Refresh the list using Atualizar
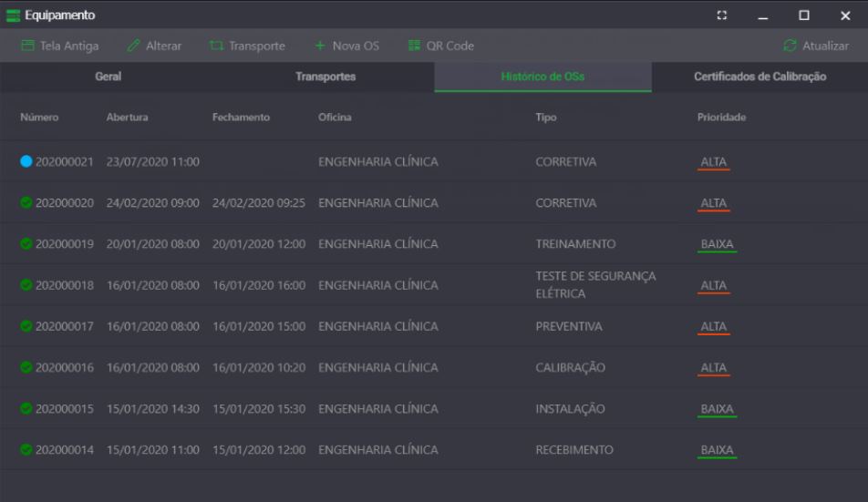The image size is (868, 502). tap(790, 46)
